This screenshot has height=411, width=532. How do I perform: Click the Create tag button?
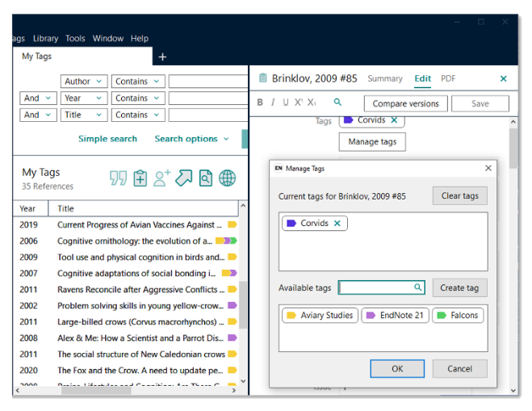coord(459,287)
